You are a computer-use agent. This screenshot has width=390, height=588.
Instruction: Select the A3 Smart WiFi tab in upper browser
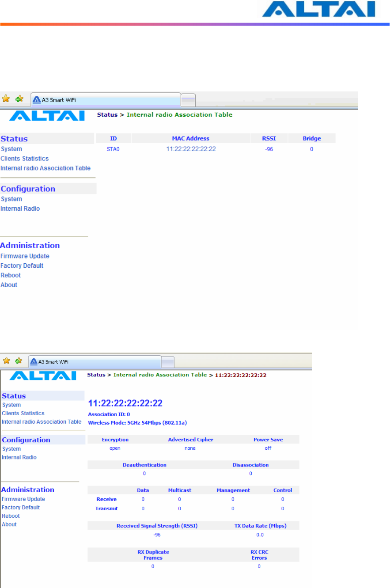[x=106, y=100]
